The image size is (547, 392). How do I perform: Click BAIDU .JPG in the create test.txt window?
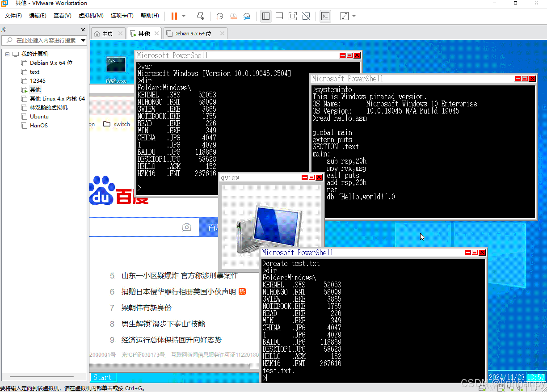pos(302,342)
